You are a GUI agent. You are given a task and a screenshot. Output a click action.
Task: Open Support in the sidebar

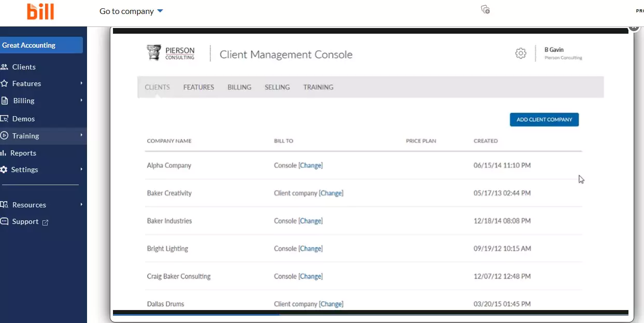(x=25, y=221)
